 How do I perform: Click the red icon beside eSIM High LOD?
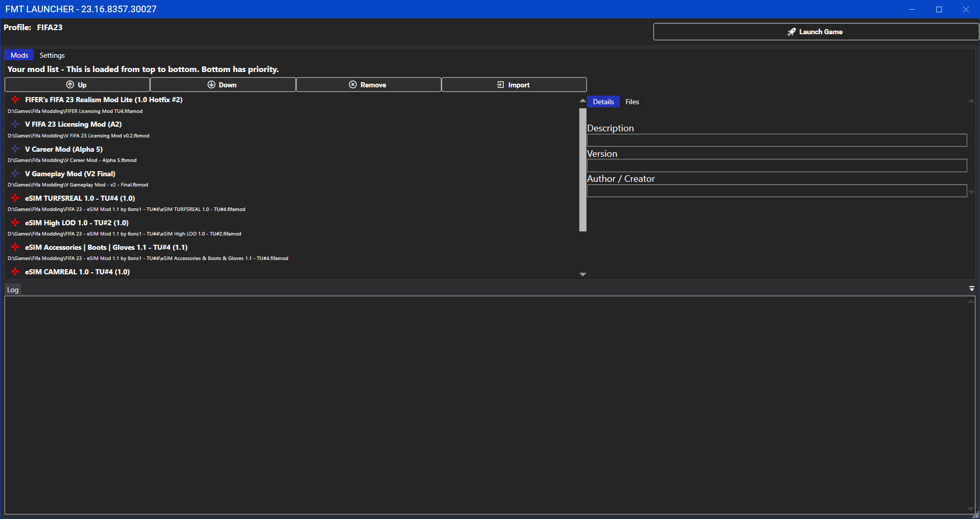(15, 223)
